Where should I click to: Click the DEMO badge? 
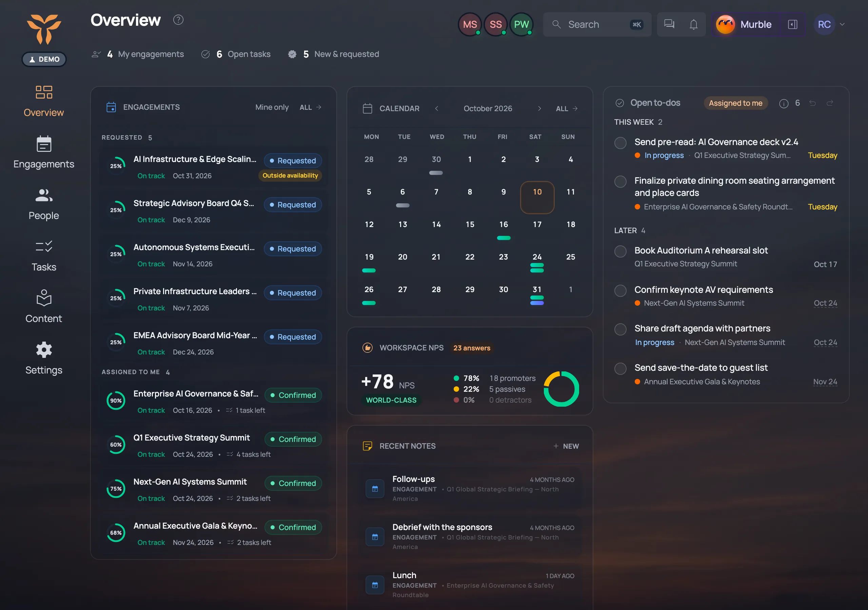pyautogui.click(x=44, y=59)
